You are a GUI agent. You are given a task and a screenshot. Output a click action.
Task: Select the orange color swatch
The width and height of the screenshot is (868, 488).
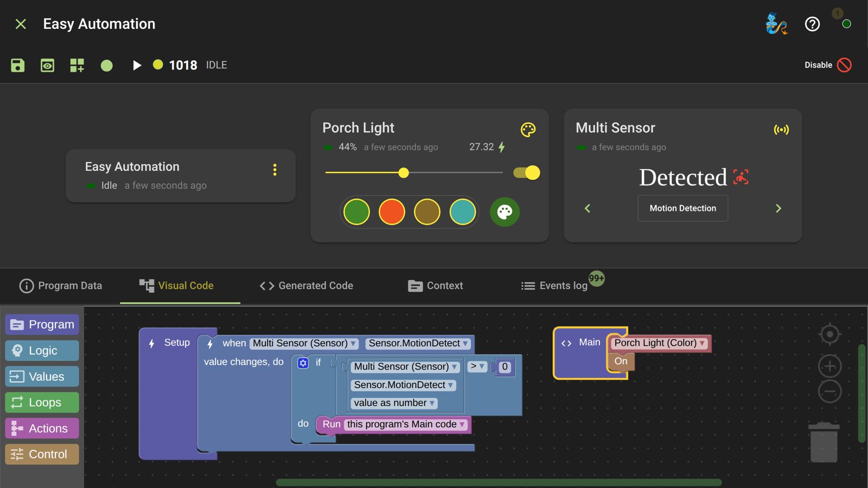[x=392, y=212]
